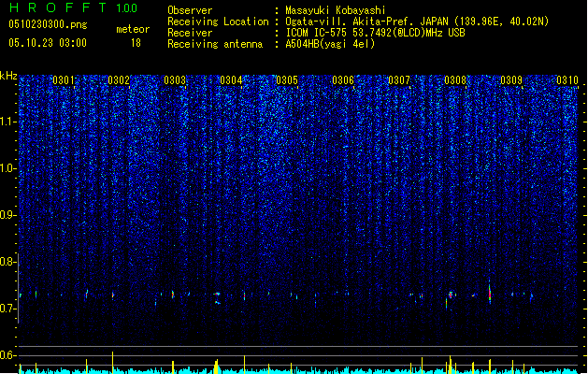Click the 0305 time marker
This screenshot has width=588, height=374.
pos(287,80)
